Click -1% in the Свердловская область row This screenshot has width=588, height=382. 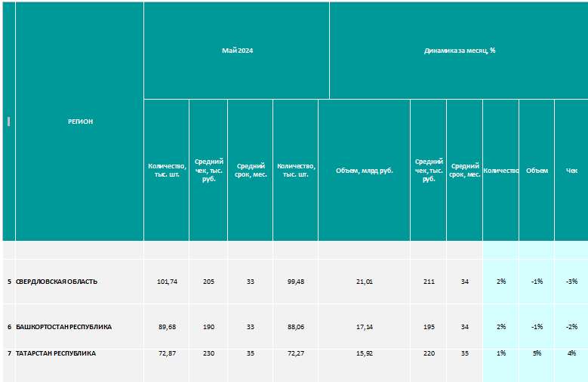(537, 282)
